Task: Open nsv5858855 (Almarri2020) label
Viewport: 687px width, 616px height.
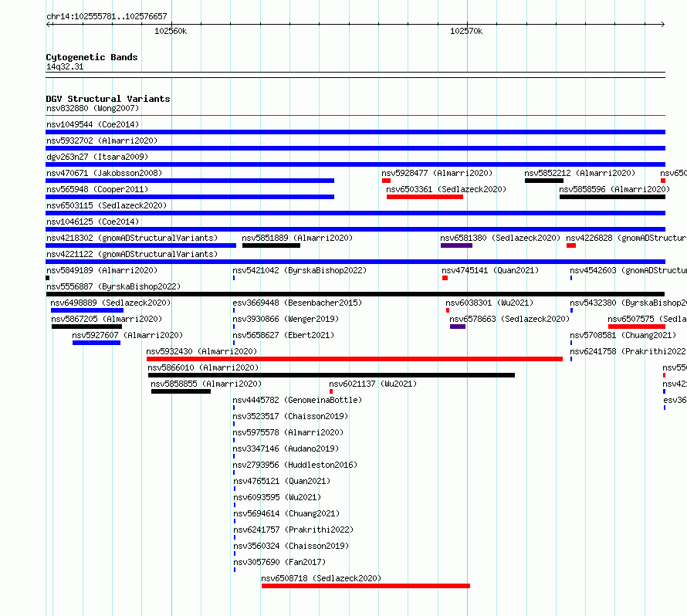Action: pyautogui.click(x=206, y=384)
